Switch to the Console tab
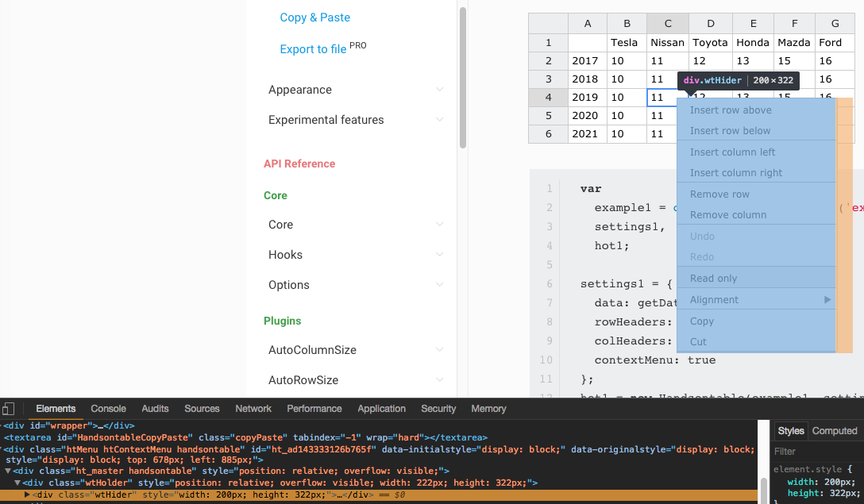Image resolution: width=864 pixels, height=504 pixels. [x=108, y=408]
